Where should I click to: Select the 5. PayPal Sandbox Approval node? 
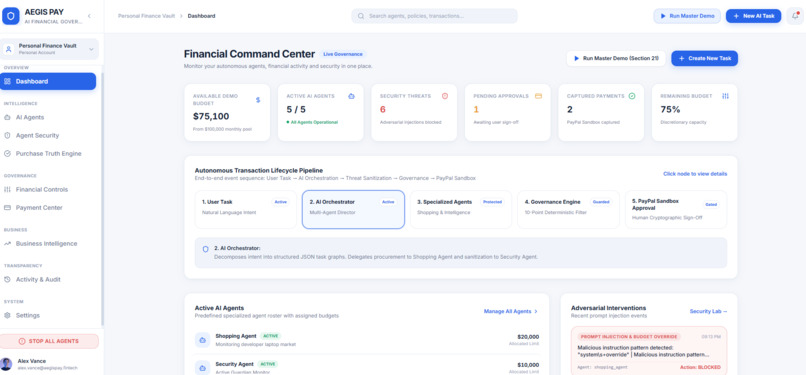676,210
